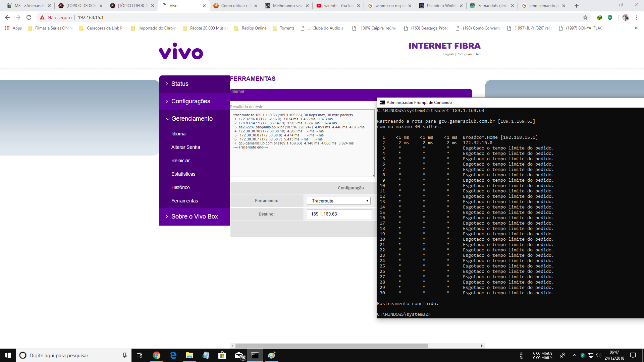Click the Command Prompt taskbar icon

point(255,355)
